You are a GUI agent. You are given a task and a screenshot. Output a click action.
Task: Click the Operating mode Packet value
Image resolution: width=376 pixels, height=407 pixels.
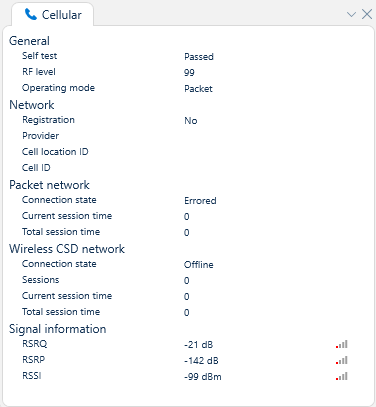tap(198, 89)
